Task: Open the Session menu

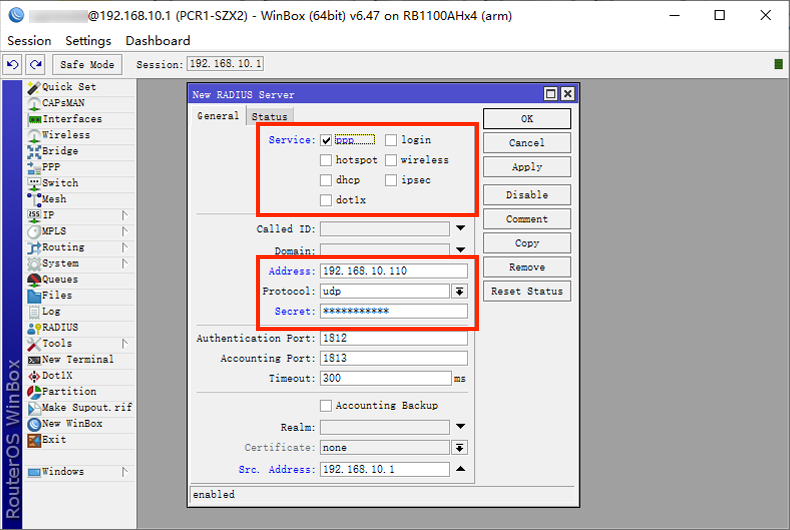Action: [29, 41]
